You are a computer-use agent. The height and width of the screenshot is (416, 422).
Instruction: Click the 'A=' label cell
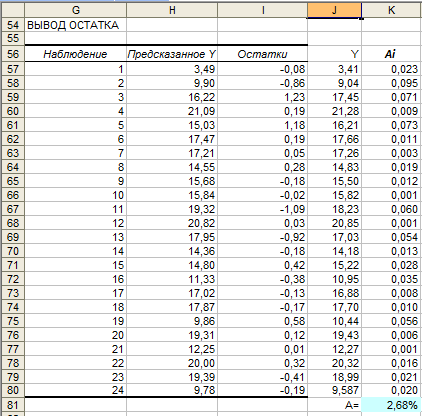coord(334,405)
